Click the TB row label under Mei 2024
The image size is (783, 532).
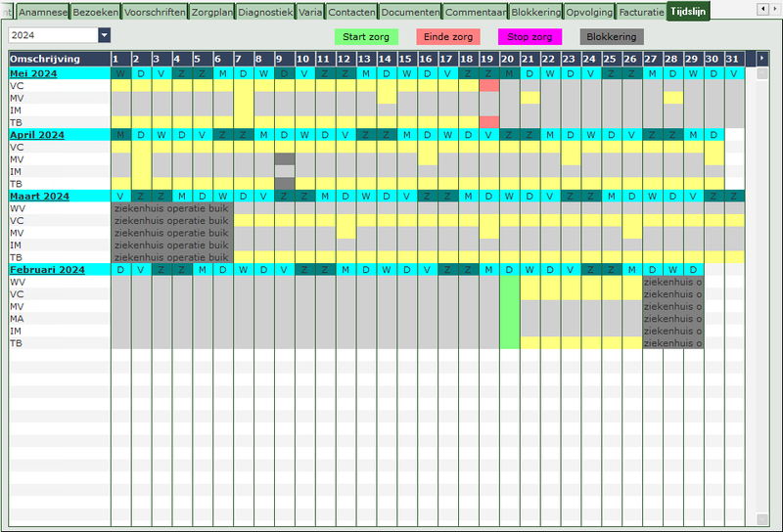(x=16, y=122)
